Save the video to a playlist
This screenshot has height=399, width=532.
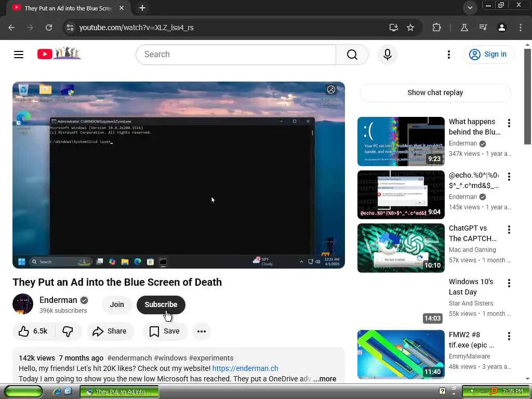click(x=165, y=331)
